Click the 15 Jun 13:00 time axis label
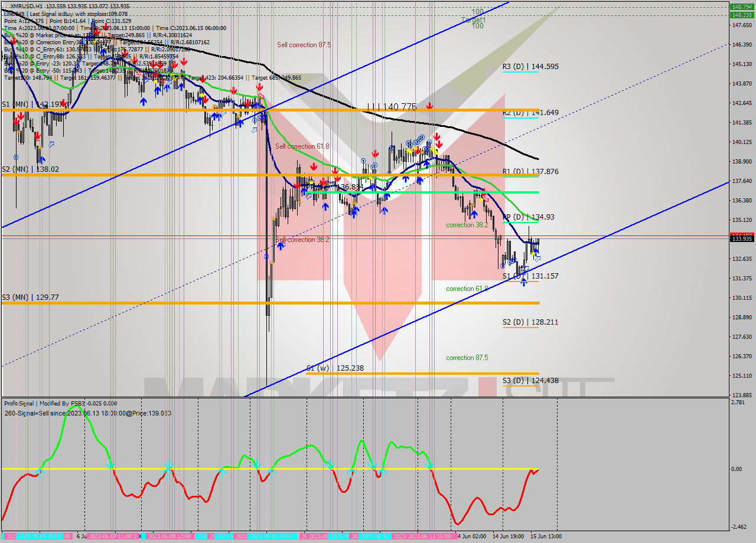The height and width of the screenshot is (543, 756). pos(545,537)
